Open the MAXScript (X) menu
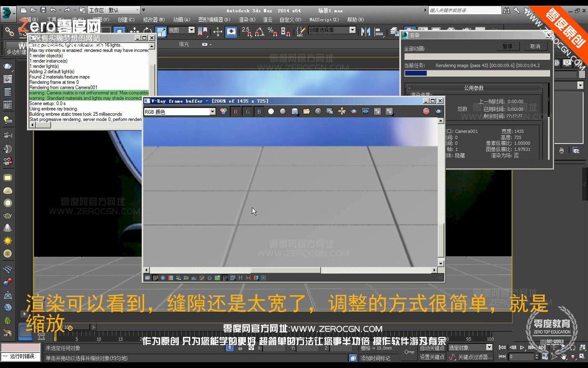 [x=324, y=20]
